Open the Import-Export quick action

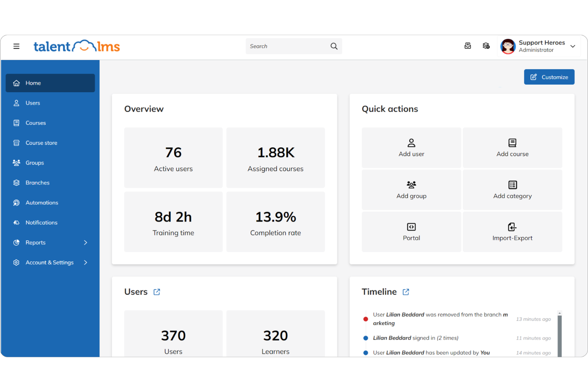(513, 232)
